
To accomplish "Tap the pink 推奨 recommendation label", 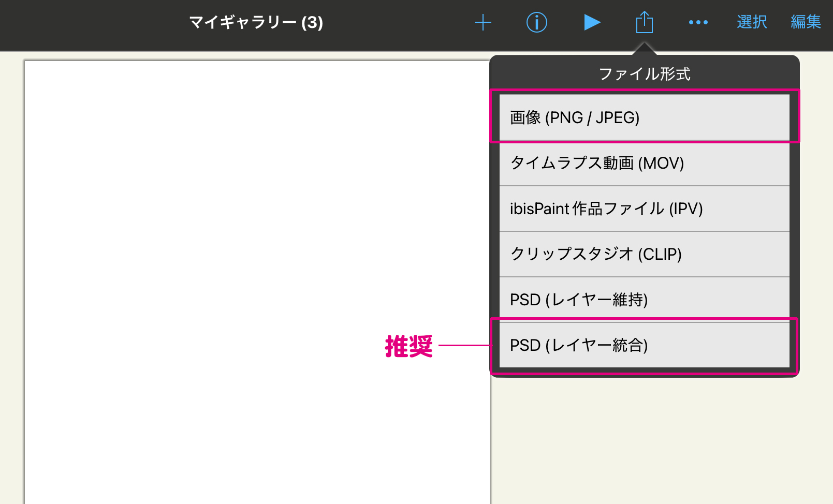I will (410, 345).
